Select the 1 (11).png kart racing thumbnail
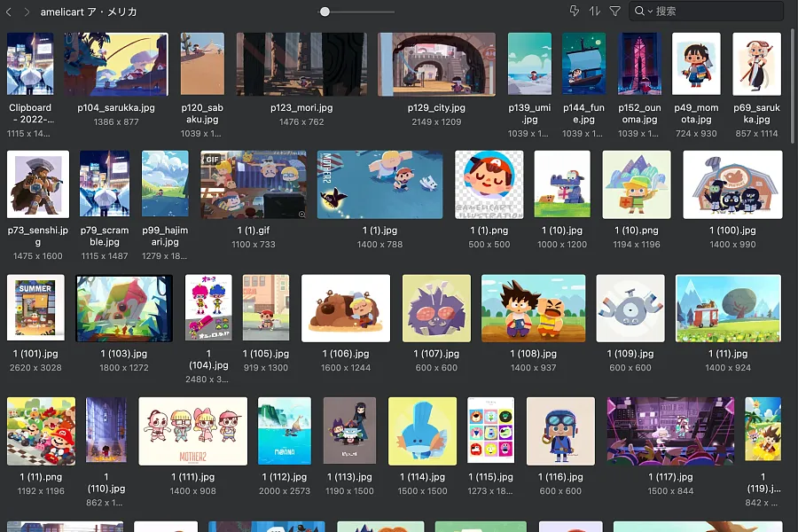The width and height of the screenshot is (798, 532). 41,431
